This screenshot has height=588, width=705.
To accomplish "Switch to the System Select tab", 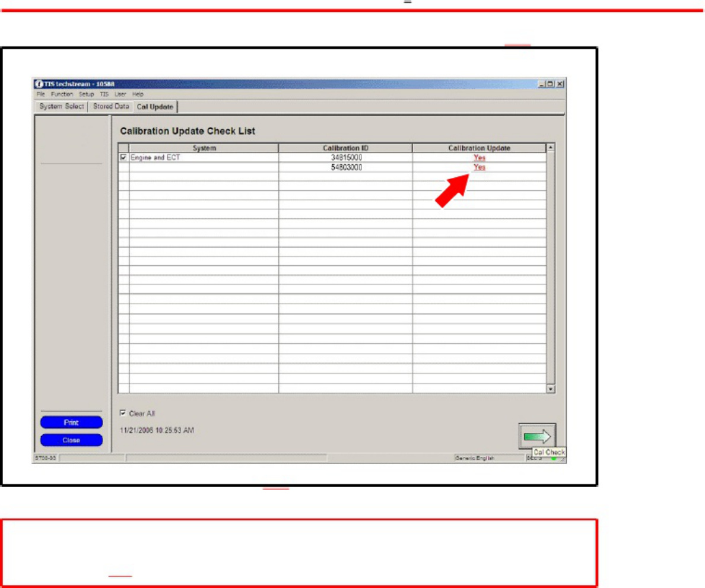I will (62, 106).
